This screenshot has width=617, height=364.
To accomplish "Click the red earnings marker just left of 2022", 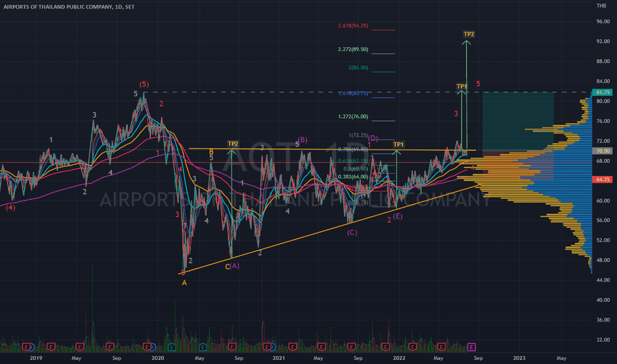I will [385, 347].
